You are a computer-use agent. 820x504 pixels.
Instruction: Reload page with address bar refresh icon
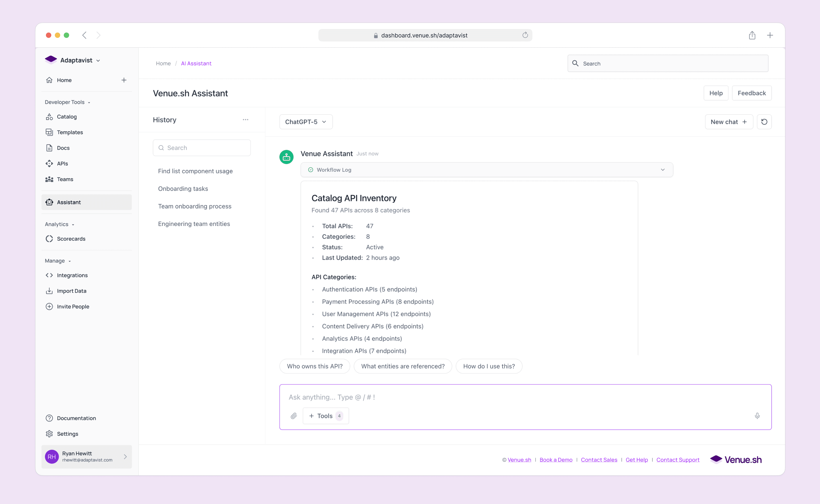(525, 35)
